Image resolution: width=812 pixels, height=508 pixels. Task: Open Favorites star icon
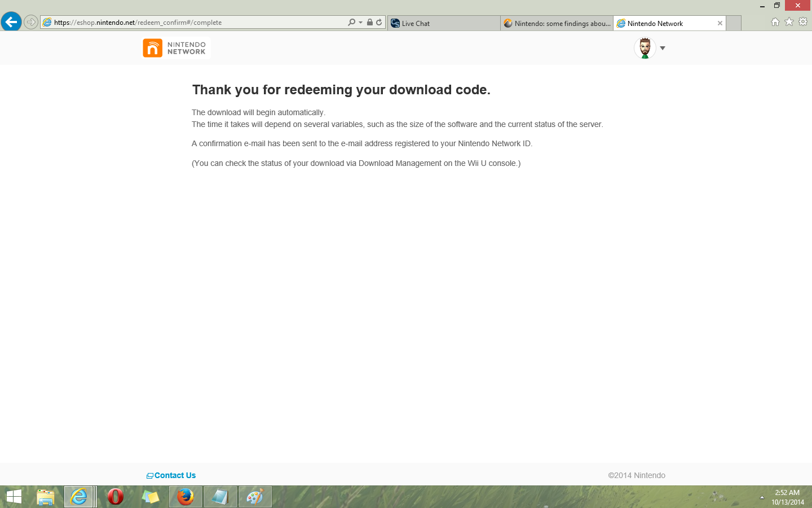[789, 22]
